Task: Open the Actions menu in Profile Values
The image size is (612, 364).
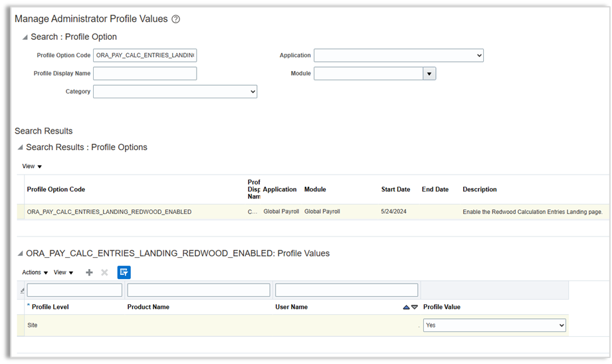Action: click(x=35, y=272)
